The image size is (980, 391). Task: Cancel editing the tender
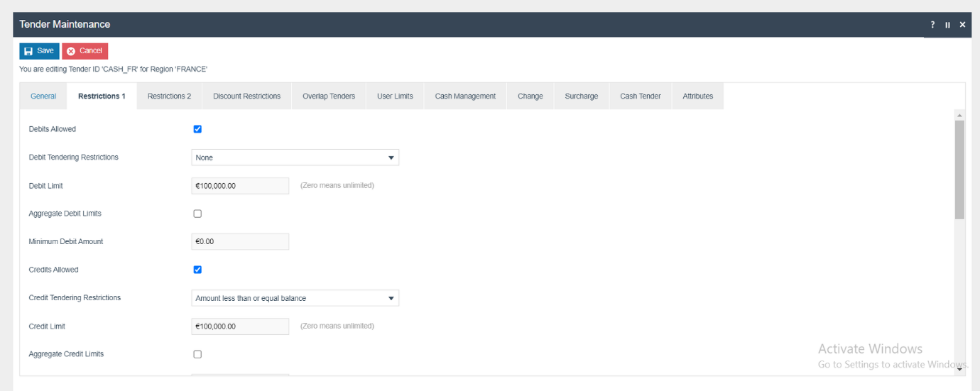tap(85, 51)
